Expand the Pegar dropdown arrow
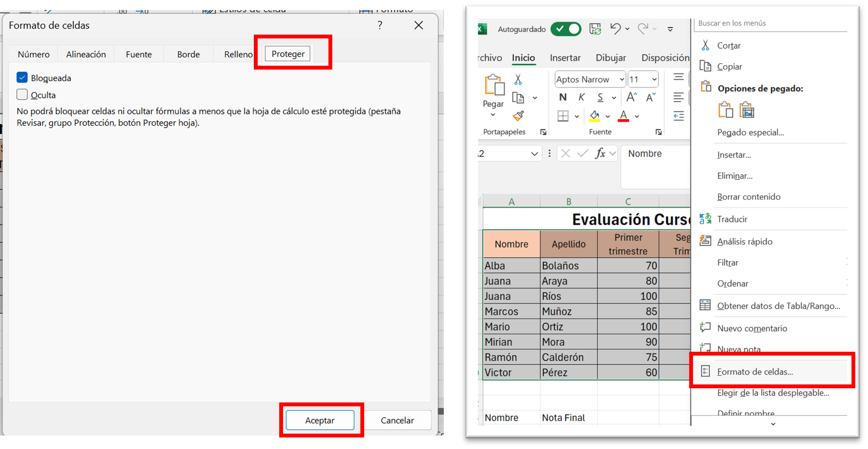This screenshot has height=449, width=868. [x=493, y=115]
